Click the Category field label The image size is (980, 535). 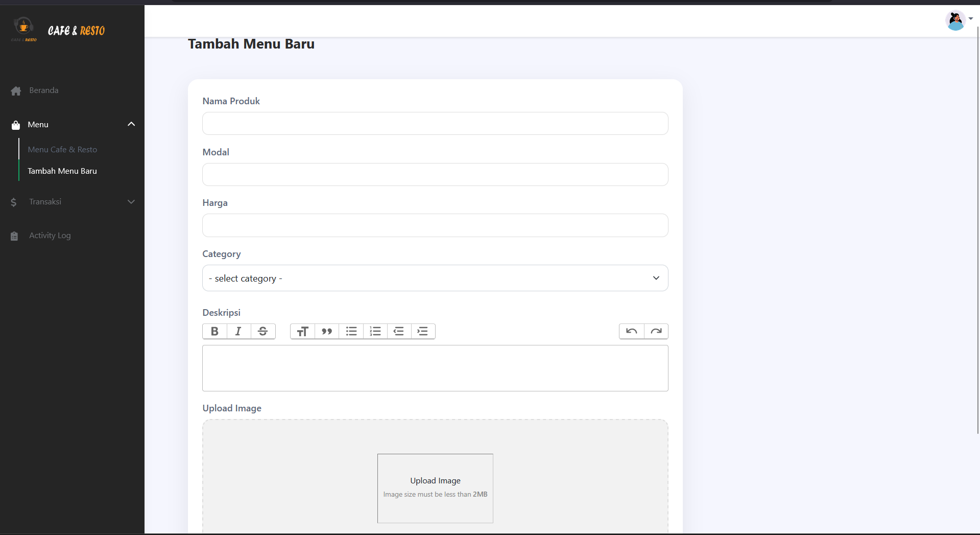(222, 254)
